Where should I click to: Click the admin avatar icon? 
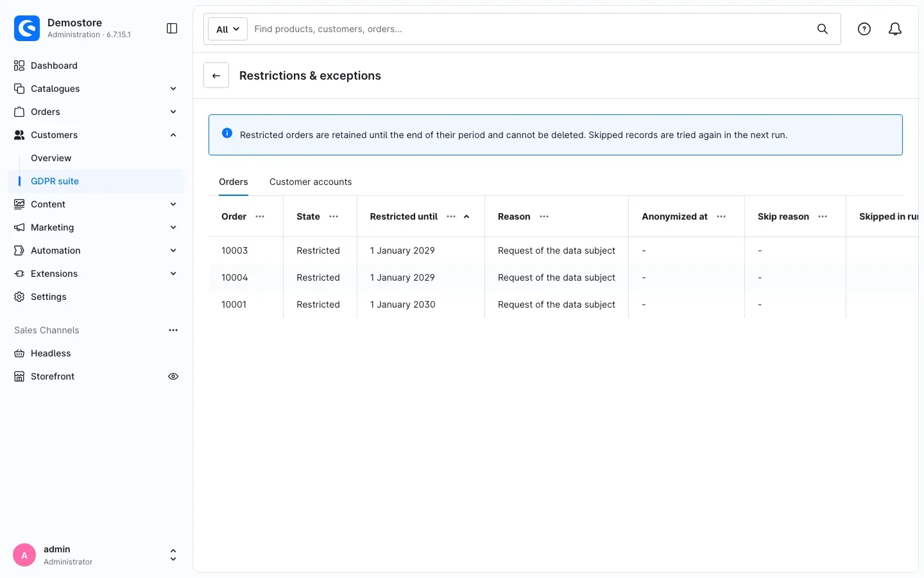click(24, 555)
